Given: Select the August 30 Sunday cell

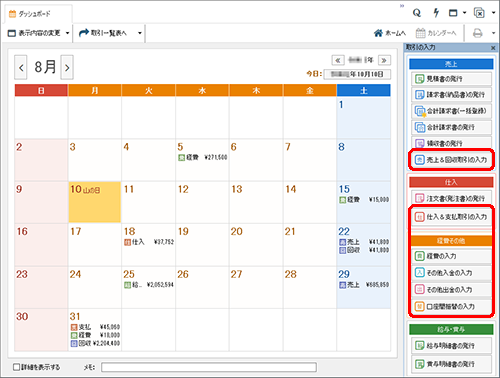Looking at the screenshot, I should (x=41, y=330).
